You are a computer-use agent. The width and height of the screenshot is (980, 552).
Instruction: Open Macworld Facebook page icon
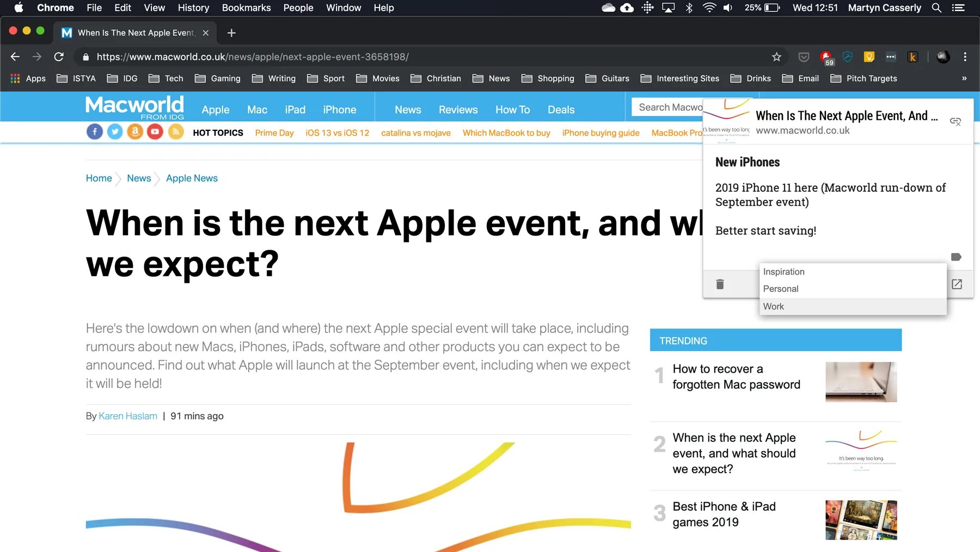95,132
